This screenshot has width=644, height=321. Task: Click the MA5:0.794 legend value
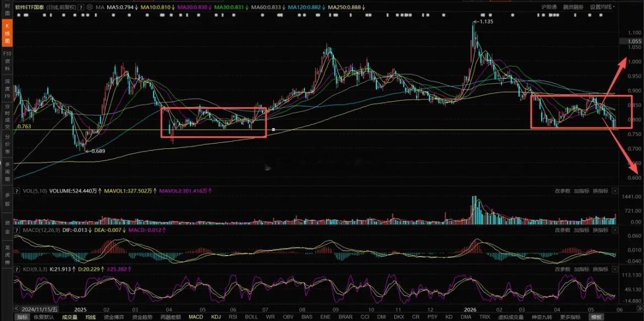click(x=121, y=7)
